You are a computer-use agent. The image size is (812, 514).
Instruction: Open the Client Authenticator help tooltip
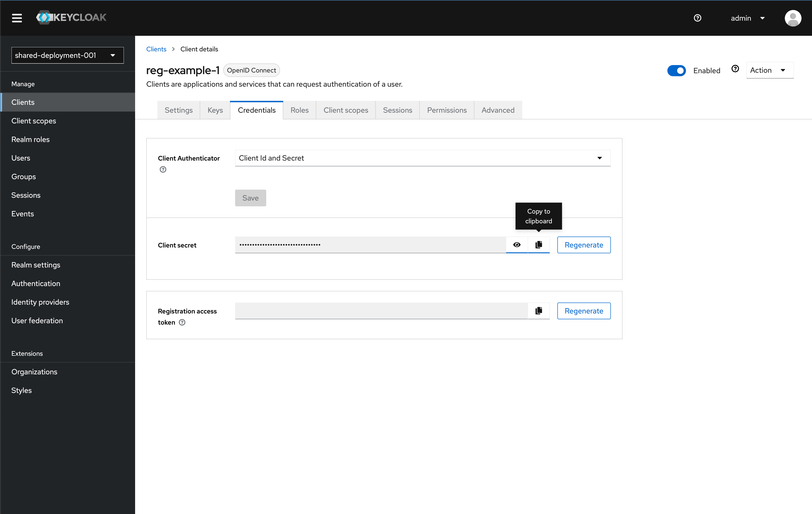click(x=163, y=169)
